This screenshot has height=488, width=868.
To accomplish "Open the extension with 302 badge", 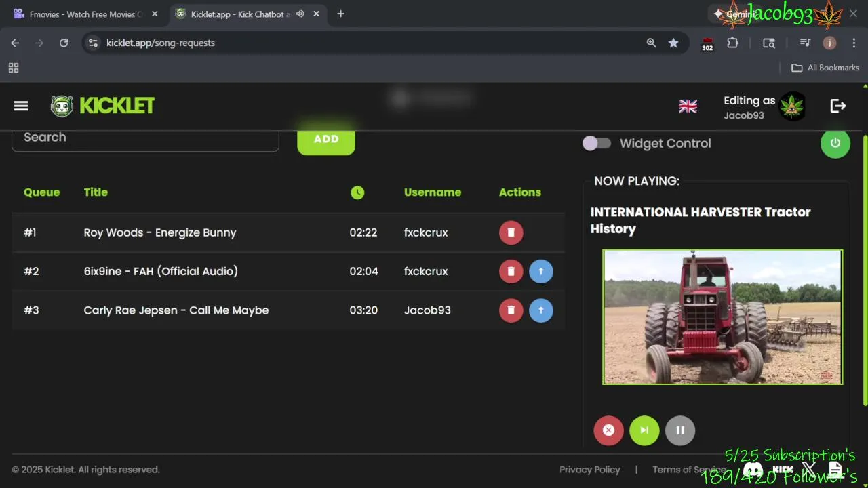I will click(707, 44).
